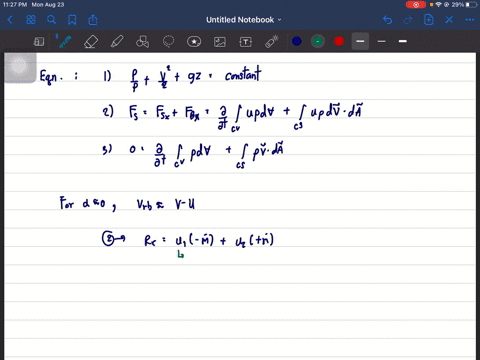
Task: Go back with the left chevron
Action: point(10,20)
